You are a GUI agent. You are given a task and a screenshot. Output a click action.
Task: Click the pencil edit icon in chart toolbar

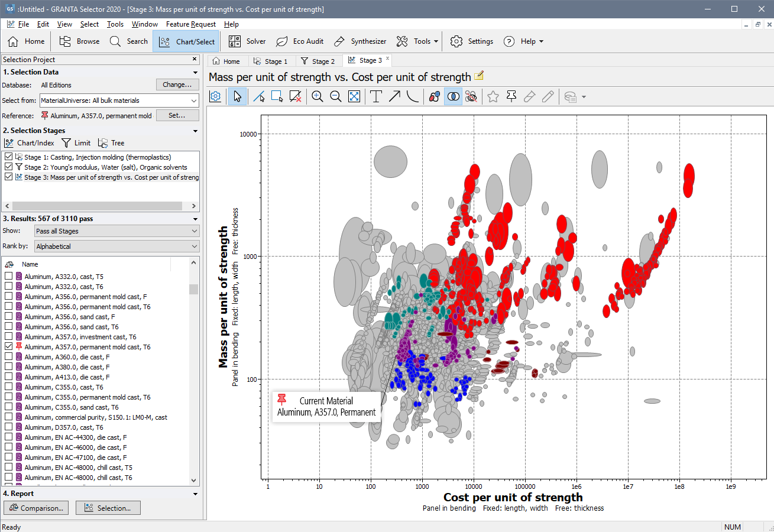click(548, 96)
